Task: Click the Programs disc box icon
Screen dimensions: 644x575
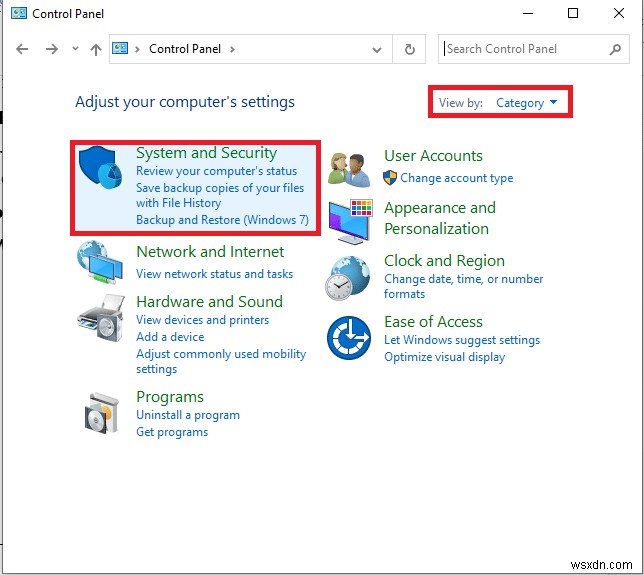Action: click(x=101, y=412)
